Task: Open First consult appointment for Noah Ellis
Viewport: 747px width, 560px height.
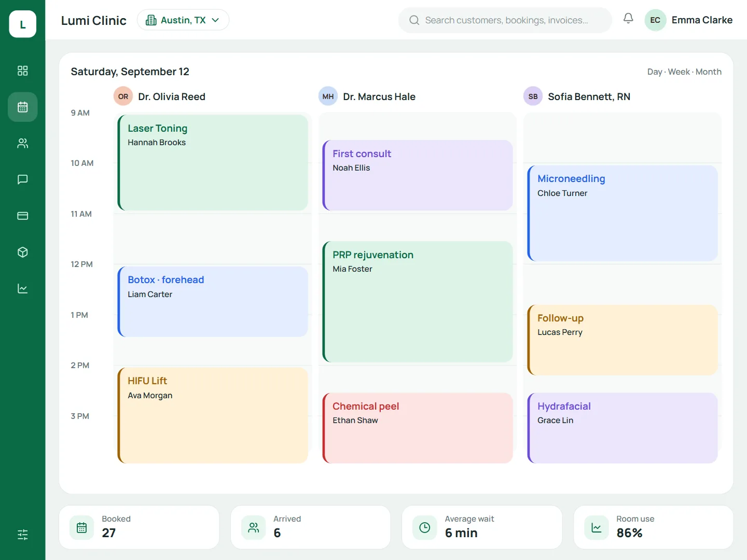Action: pyautogui.click(x=418, y=175)
